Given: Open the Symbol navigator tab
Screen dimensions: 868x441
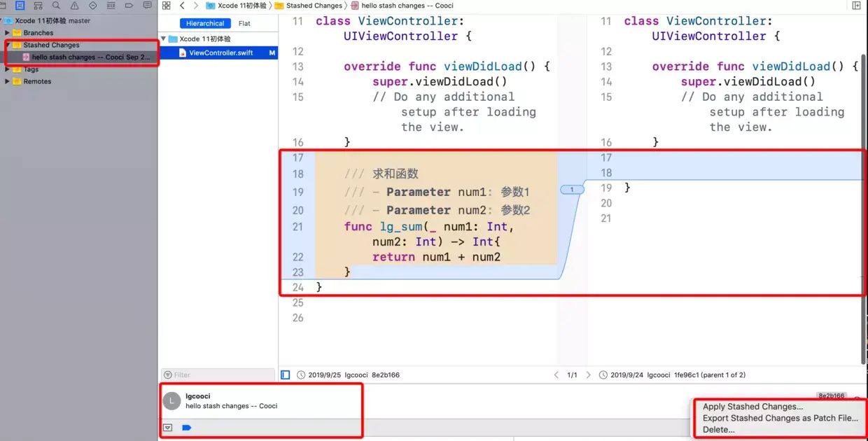Looking at the screenshot, I should click(38, 6).
